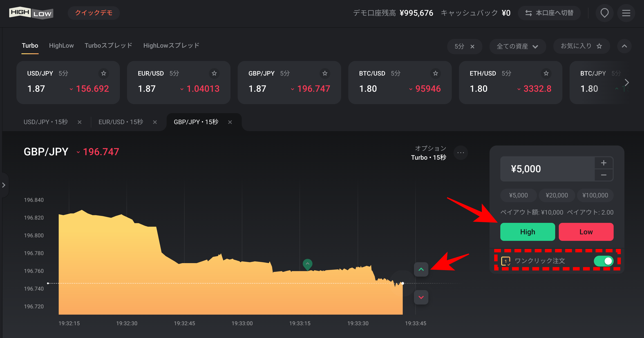This screenshot has width=644, height=338.
Task: Click the GBP/JPY 196.747 chart title price
Action: (71, 152)
